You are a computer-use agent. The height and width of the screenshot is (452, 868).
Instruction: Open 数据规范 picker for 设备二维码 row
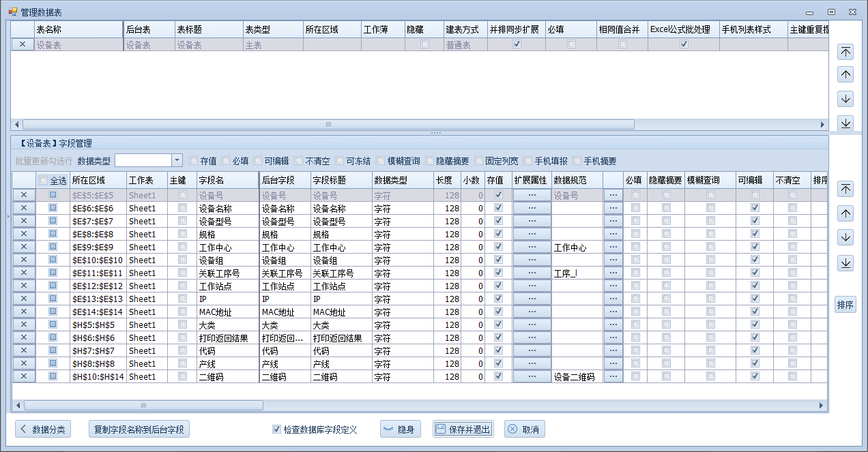pos(613,377)
